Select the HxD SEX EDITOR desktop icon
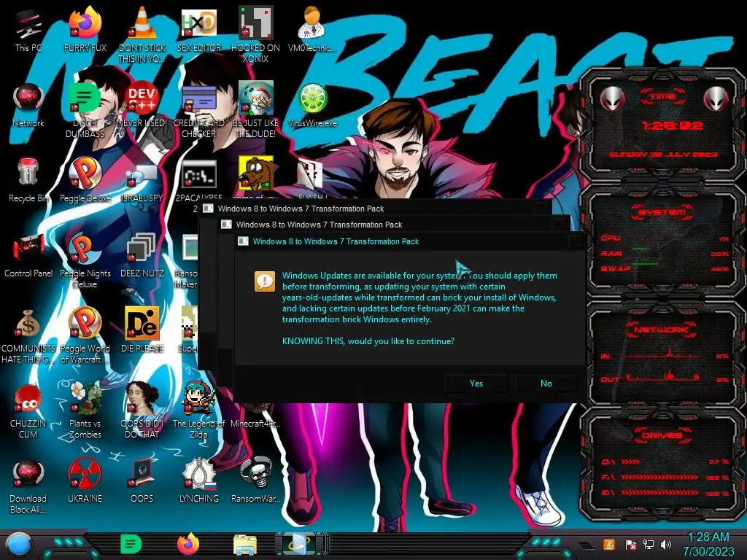This screenshot has width=747, height=560. pos(199,30)
